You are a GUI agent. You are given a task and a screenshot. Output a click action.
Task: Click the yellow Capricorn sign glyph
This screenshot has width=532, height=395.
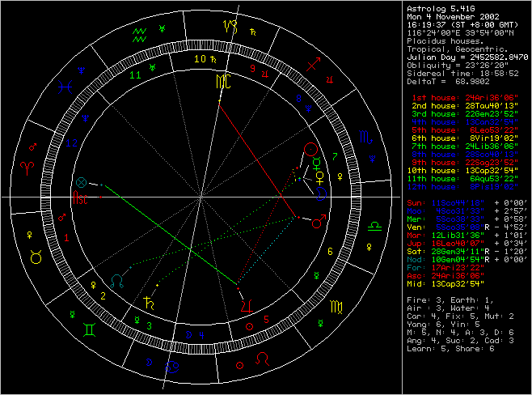(x=232, y=27)
